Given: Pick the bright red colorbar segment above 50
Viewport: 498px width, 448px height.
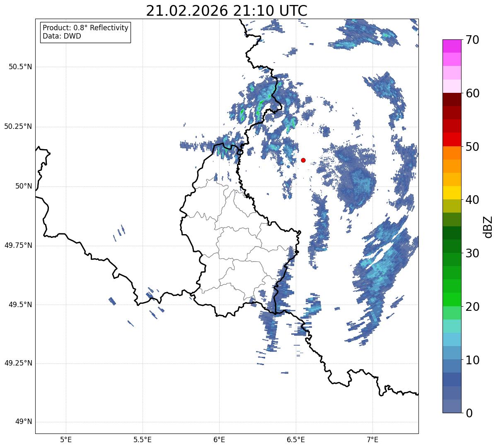Looking at the screenshot, I should point(452,140).
